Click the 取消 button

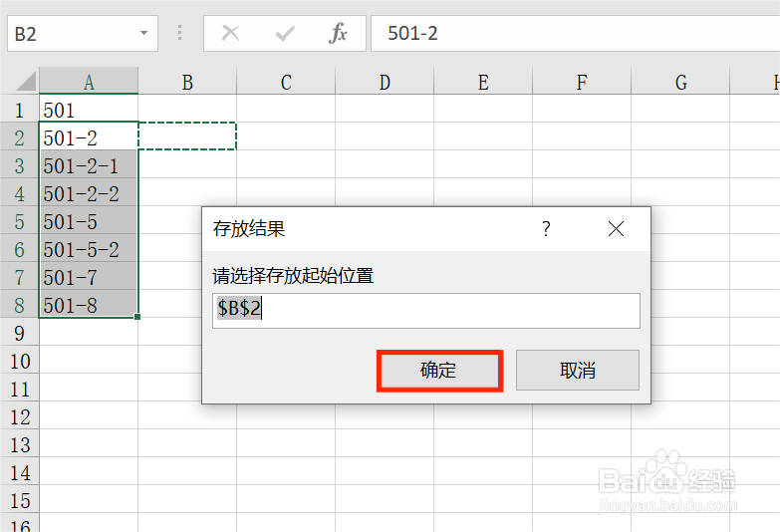[x=578, y=371]
